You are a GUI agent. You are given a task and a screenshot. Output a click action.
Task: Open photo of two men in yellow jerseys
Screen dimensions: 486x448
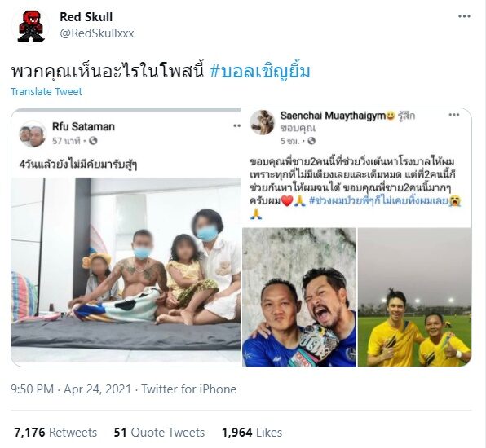415,297
